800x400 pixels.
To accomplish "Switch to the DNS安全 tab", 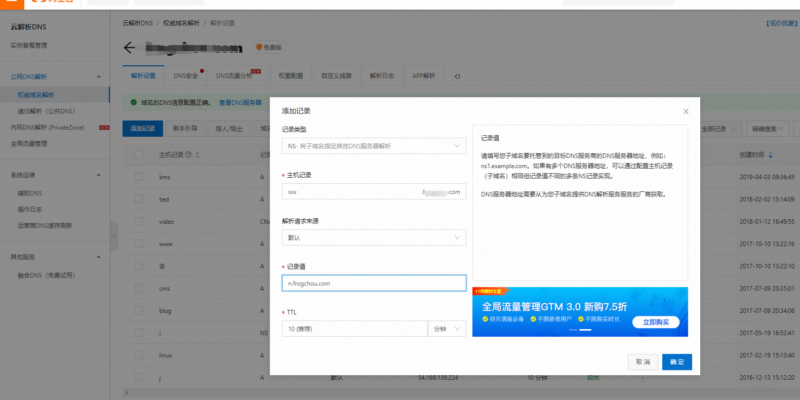I will pos(187,75).
